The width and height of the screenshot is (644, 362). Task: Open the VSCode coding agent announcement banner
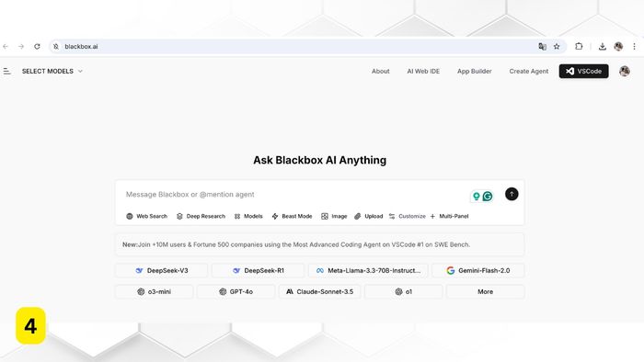[x=319, y=244]
